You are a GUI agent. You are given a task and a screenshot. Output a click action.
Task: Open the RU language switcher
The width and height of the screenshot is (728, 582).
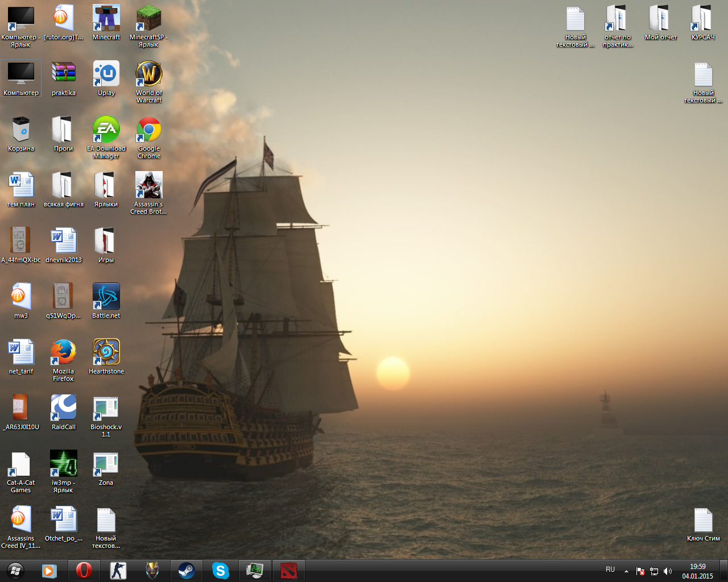[x=610, y=569]
